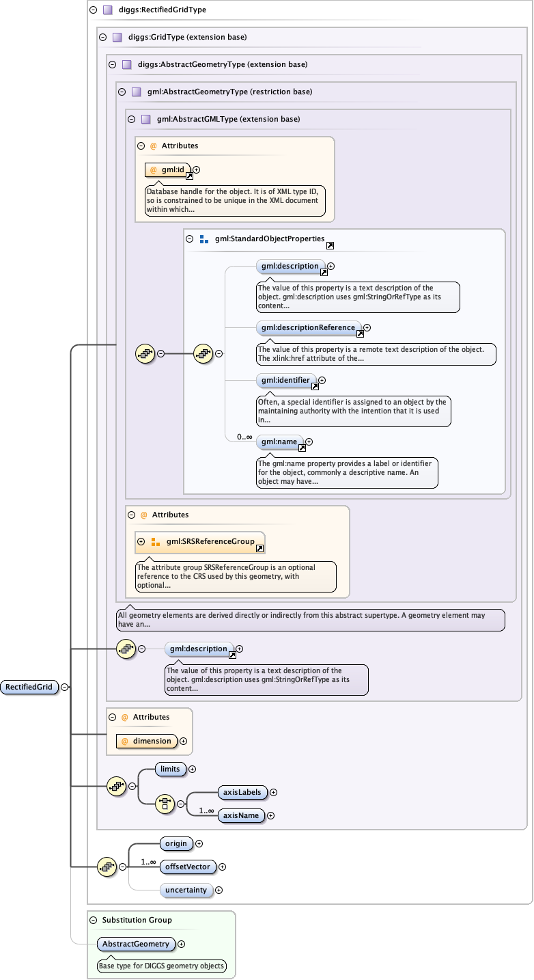This screenshot has width=534, height=980.
Task: Click the sequence compositor icon beside origin
Action: click(x=106, y=867)
